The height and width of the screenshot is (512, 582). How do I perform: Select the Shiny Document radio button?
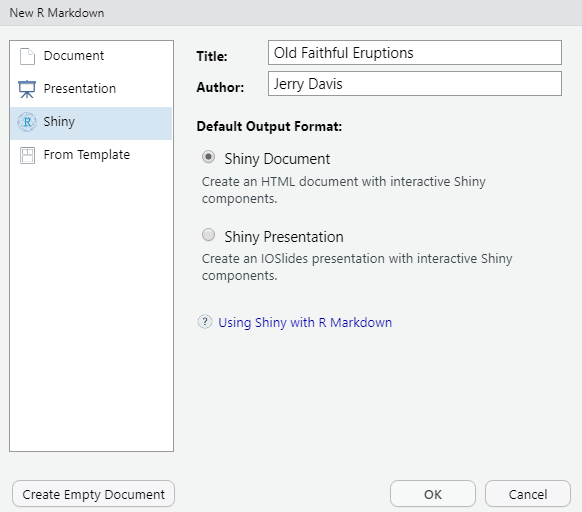pos(208,157)
